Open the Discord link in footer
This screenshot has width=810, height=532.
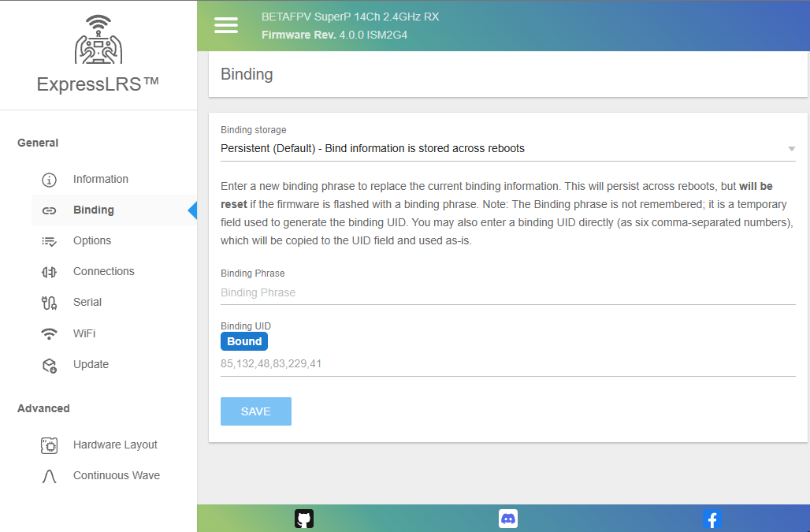508,519
